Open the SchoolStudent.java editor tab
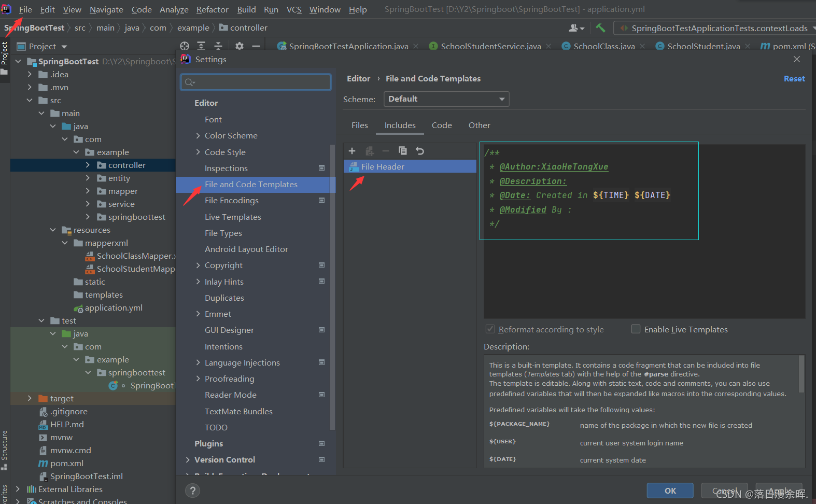Image resolution: width=816 pixels, height=504 pixels. pyautogui.click(x=703, y=46)
